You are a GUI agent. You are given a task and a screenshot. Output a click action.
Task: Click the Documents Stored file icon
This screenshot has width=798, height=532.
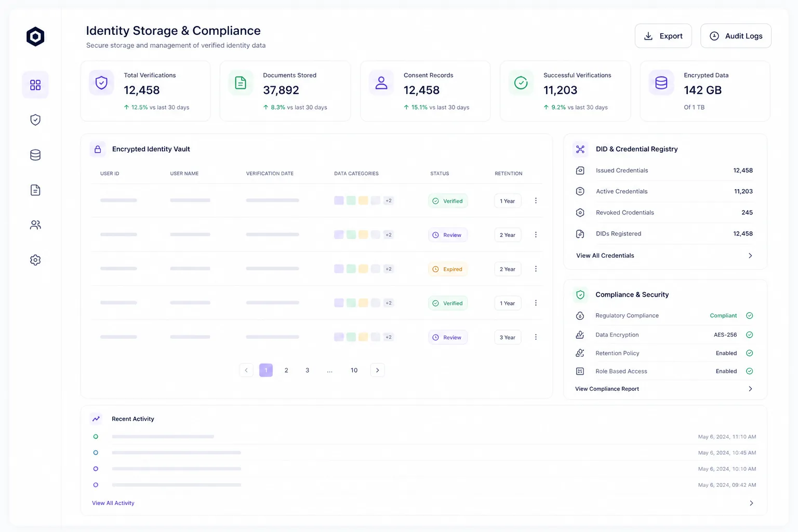click(x=241, y=83)
